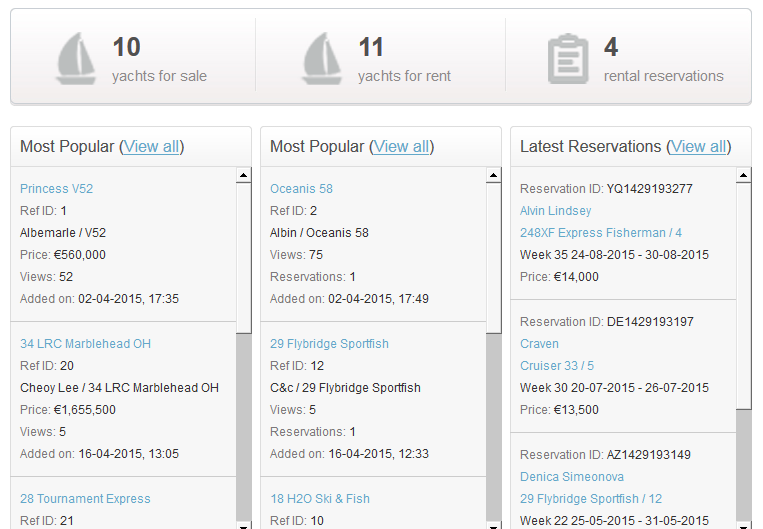
Task: Click Week 35 24-08-2015 - 30-08-2015
Action: pos(615,255)
